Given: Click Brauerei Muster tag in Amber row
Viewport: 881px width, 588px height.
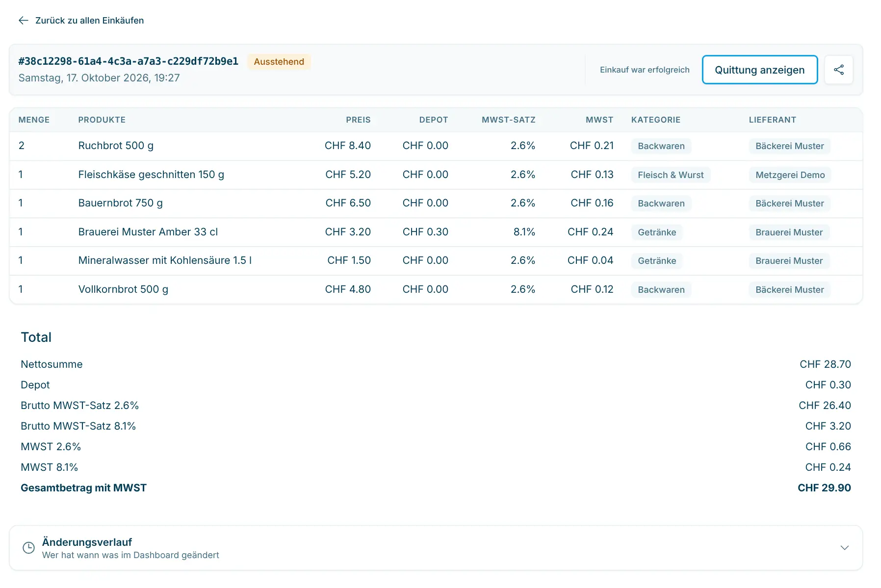Looking at the screenshot, I should (x=789, y=232).
